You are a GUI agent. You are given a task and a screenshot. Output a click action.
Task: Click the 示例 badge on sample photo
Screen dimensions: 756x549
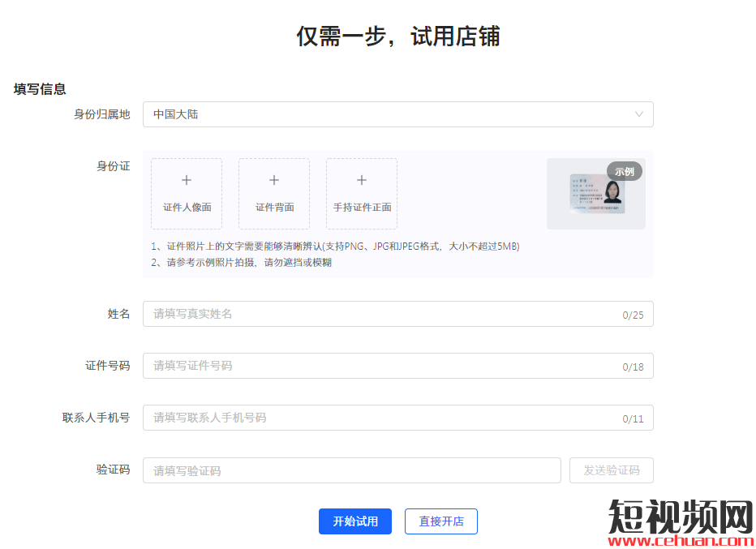click(624, 171)
